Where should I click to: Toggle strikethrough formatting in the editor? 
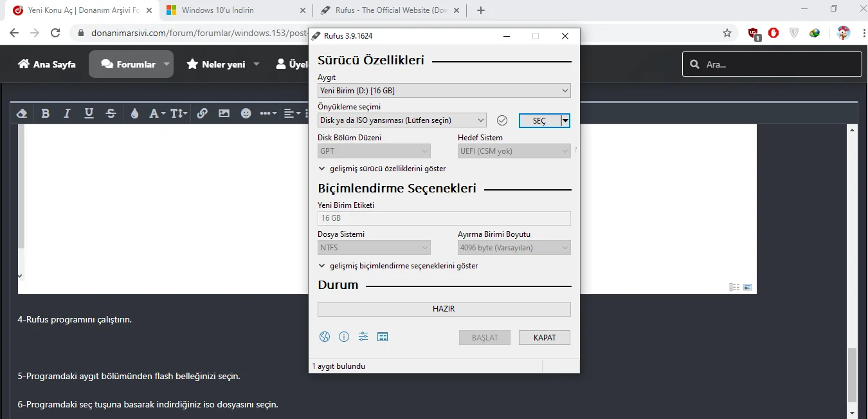click(x=111, y=113)
